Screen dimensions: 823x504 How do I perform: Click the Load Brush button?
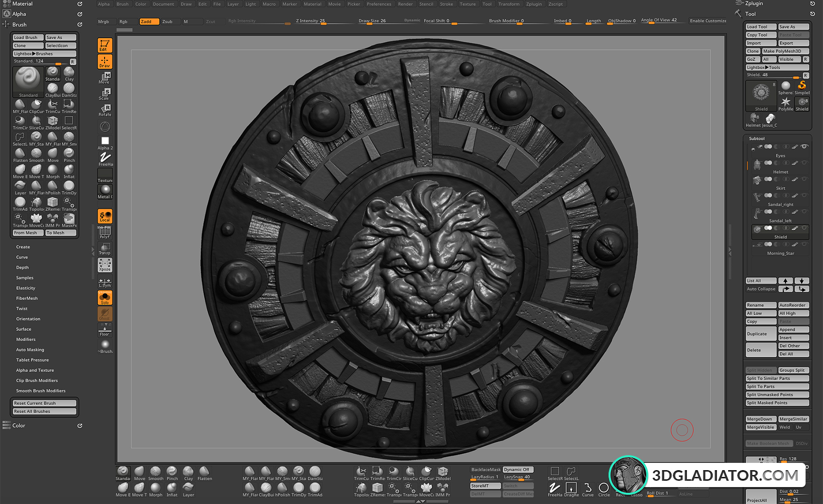[x=28, y=37]
